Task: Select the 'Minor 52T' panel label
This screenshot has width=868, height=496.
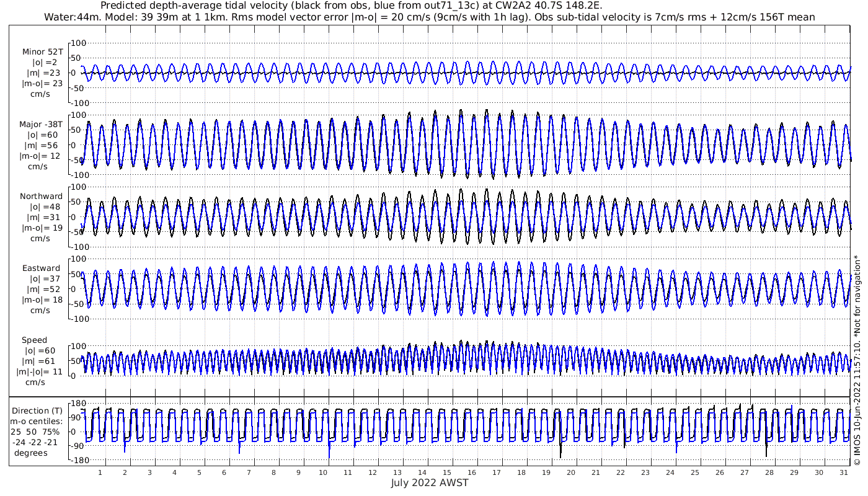Action: [42, 52]
